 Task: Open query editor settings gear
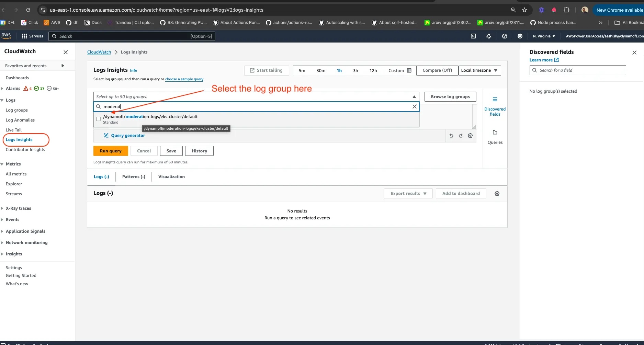(x=470, y=136)
